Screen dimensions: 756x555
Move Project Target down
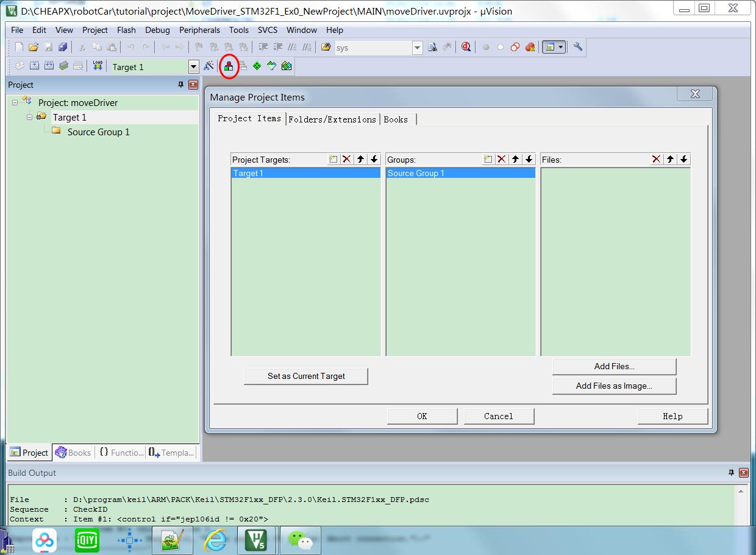point(374,159)
